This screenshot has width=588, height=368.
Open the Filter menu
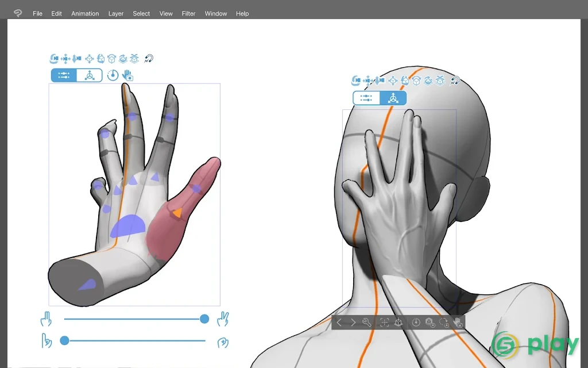point(188,14)
